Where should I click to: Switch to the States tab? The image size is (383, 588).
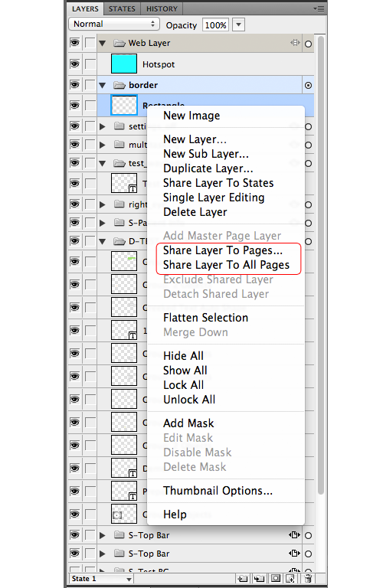click(x=122, y=8)
